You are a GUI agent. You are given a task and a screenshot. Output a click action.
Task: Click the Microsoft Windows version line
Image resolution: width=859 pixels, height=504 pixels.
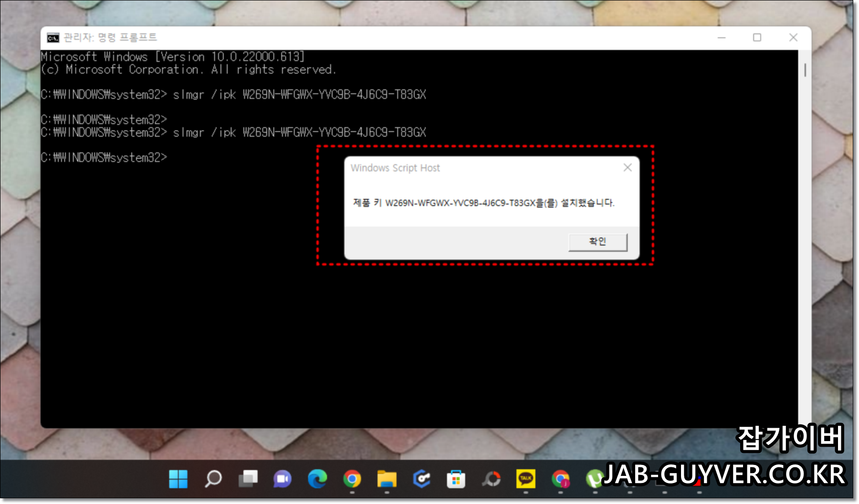pos(173,57)
